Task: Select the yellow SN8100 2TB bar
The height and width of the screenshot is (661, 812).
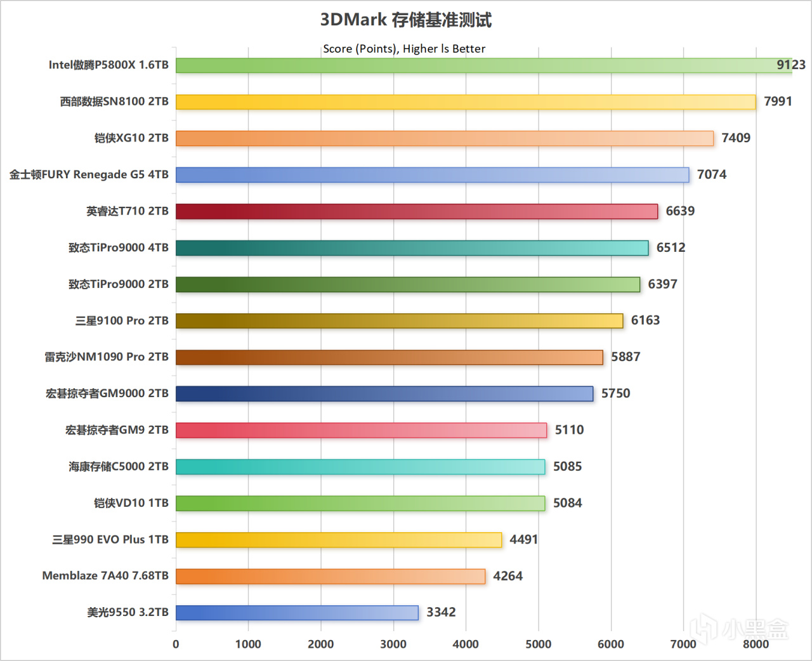Action: click(x=466, y=102)
